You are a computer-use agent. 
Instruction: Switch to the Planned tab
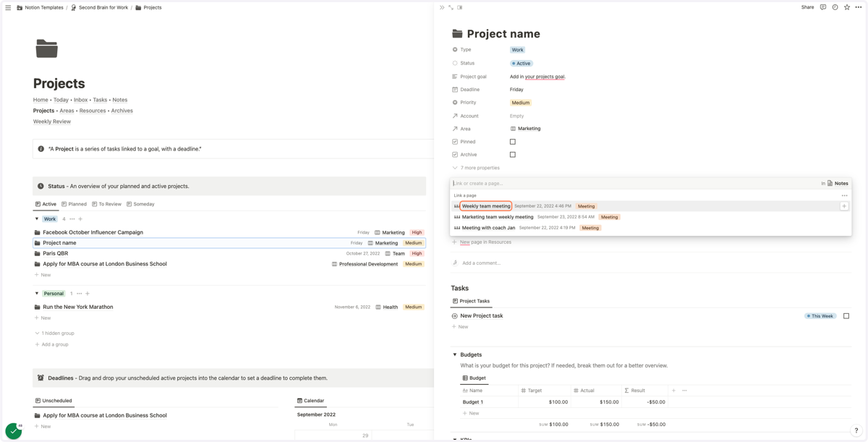point(75,204)
